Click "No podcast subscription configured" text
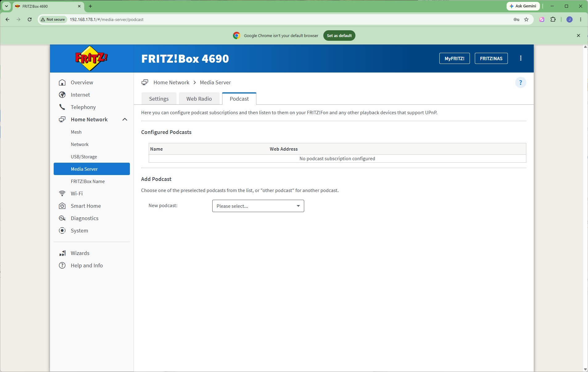Image resolution: width=588 pixels, height=372 pixels. point(337,159)
